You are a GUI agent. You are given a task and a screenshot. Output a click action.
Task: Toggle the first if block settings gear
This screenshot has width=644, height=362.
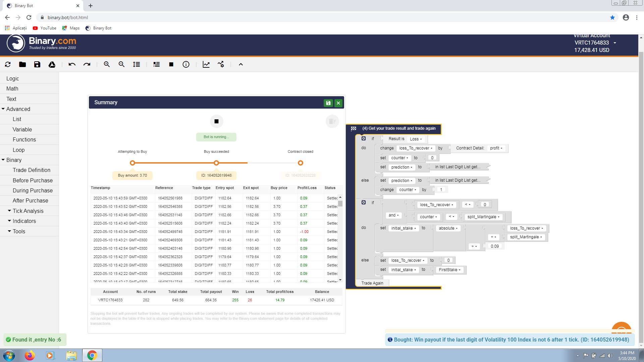pos(364,138)
